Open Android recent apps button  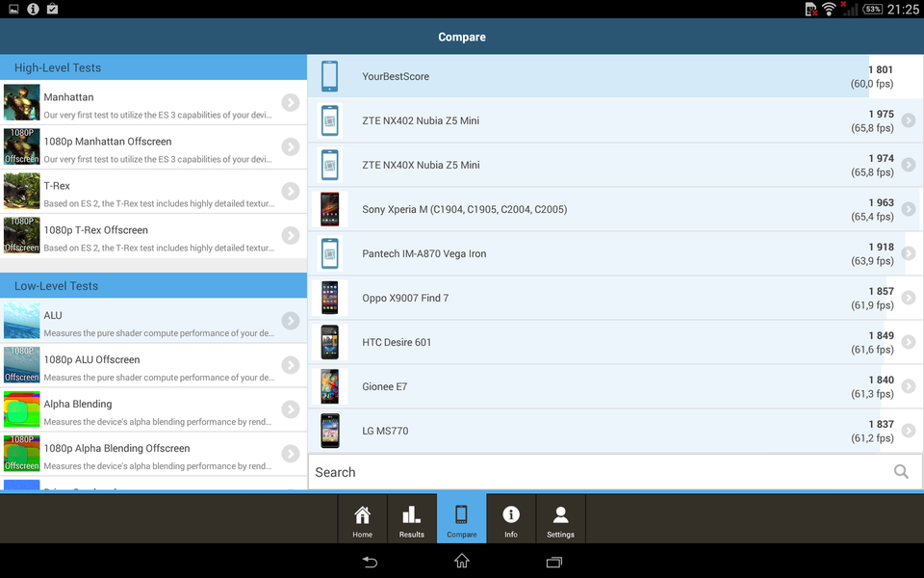pyautogui.click(x=553, y=562)
